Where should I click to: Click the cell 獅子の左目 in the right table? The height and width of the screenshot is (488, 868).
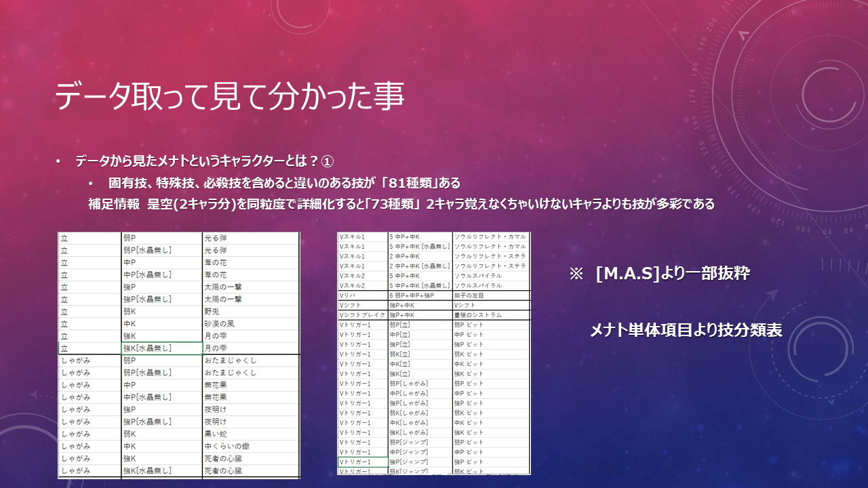(x=491, y=296)
